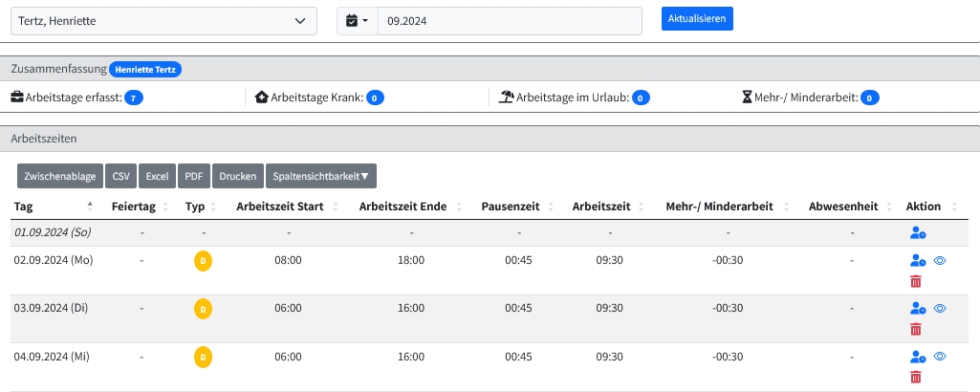Export the table as PDF

coord(194,176)
